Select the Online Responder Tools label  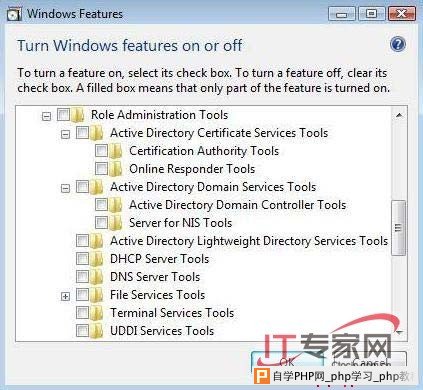tap(192, 169)
